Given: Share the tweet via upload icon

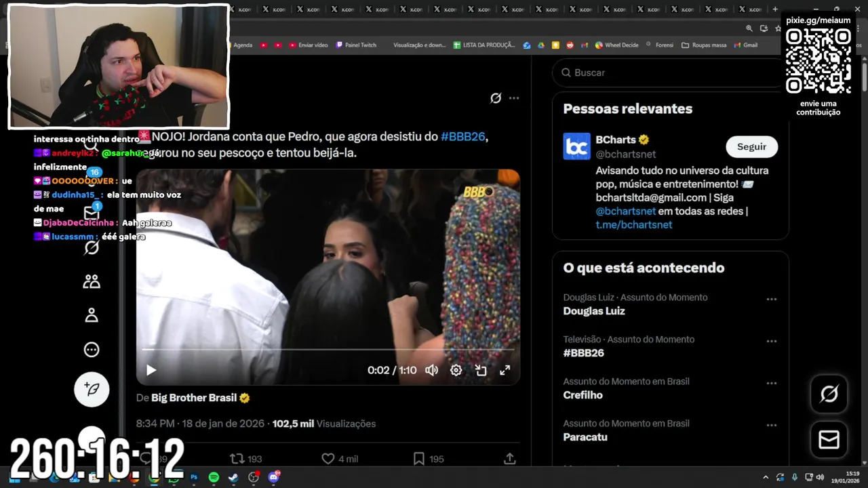Looking at the screenshot, I should pyautogui.click(x=510, y=459).
